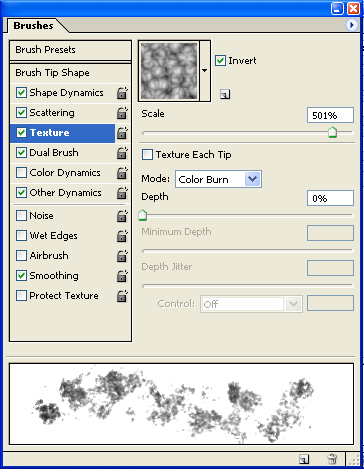Open the Color Dynamics options label
The image size is (364, 469).
[x=65, y=173]
